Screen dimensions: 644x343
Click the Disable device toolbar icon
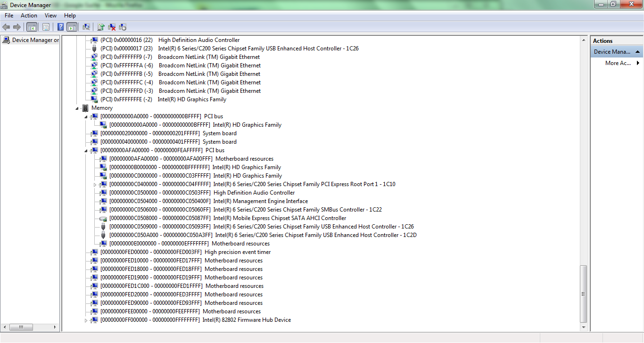[x=123, y=27]
